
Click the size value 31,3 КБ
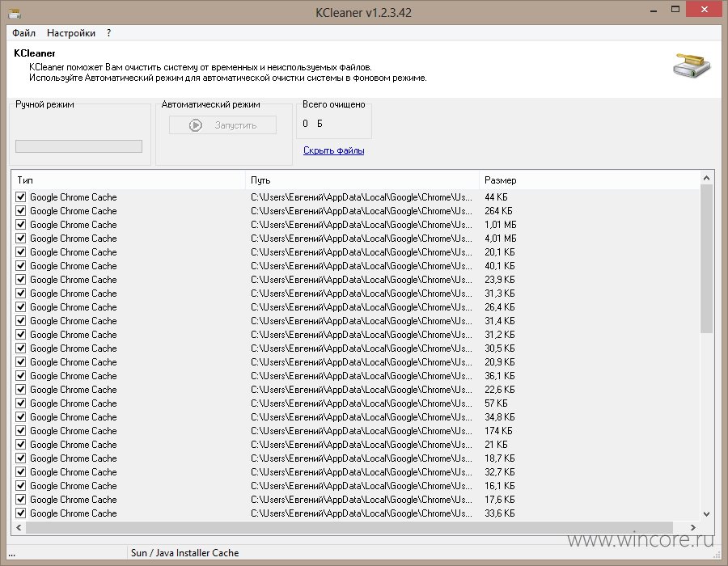tap(500, 294)
